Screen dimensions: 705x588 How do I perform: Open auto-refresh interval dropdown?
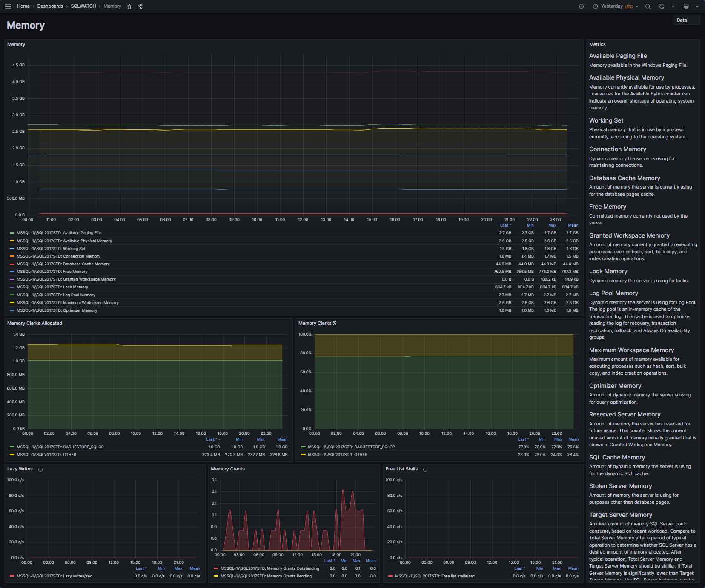coord(673,6)
